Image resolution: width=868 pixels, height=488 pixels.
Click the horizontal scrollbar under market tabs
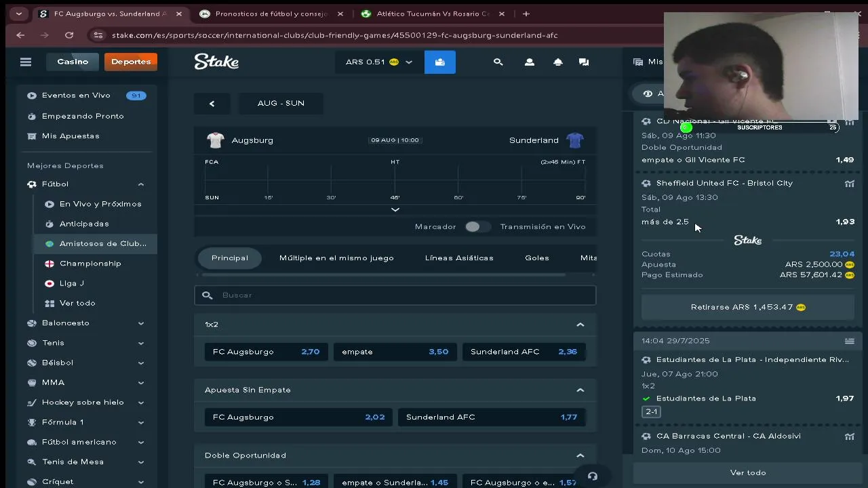click(x=383, y=275)
